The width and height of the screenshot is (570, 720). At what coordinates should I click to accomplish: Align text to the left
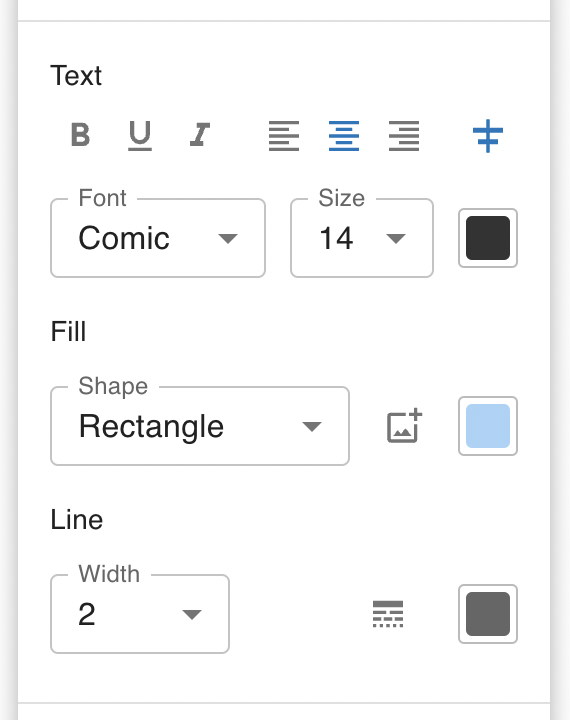click(284, 136)
